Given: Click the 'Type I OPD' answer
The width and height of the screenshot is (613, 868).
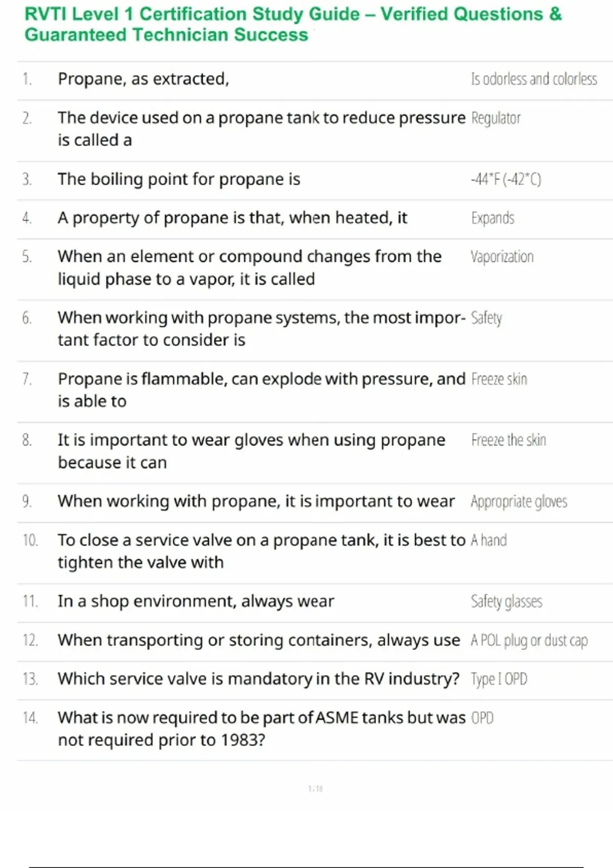Looking at the screenshot, I should pos(499,679).
